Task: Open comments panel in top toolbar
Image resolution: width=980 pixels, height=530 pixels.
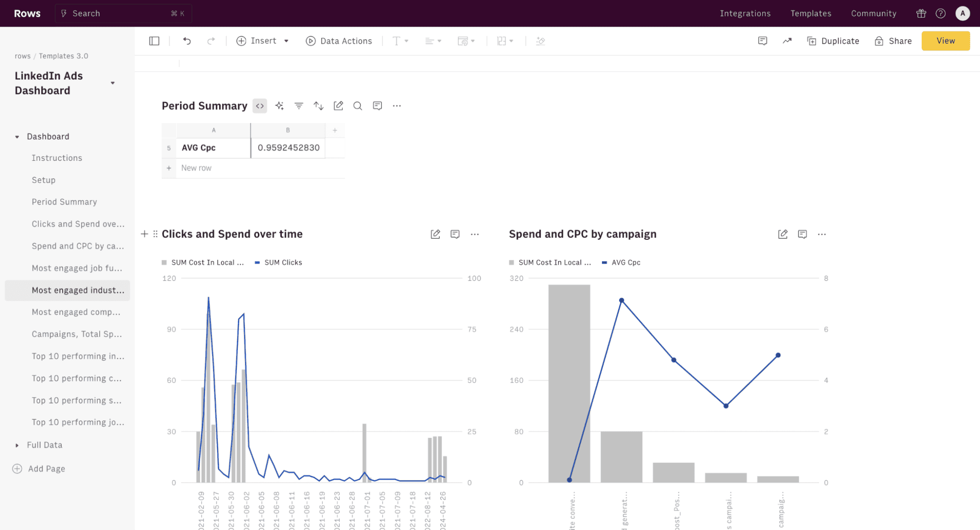Action: (762, 41)
